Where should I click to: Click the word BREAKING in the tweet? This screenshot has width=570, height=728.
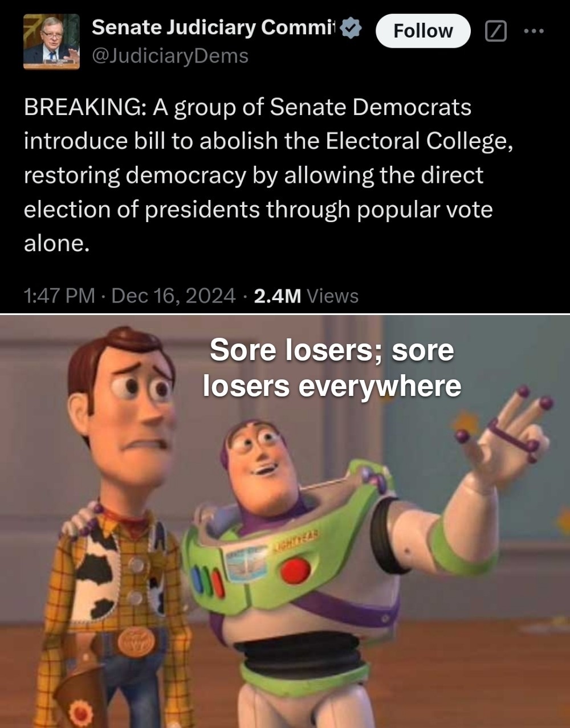point(84,108)
